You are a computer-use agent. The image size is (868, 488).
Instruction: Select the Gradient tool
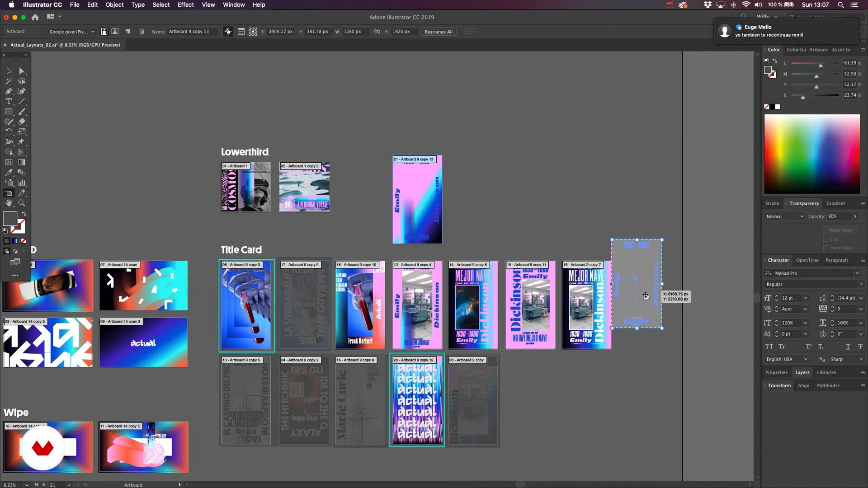[22, 162]
